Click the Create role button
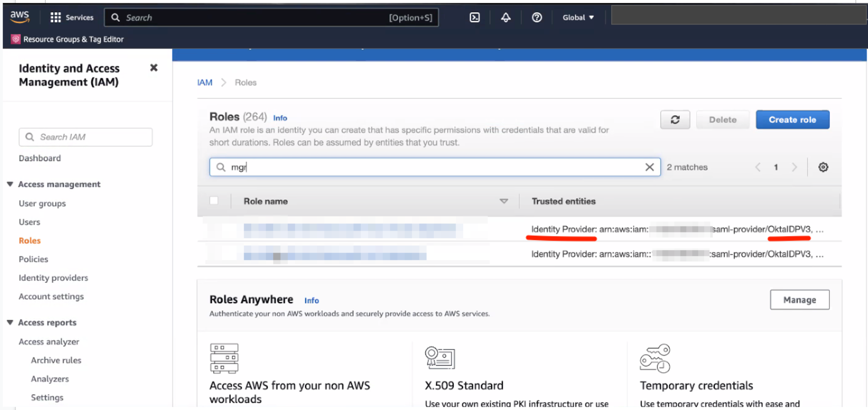 792,119
